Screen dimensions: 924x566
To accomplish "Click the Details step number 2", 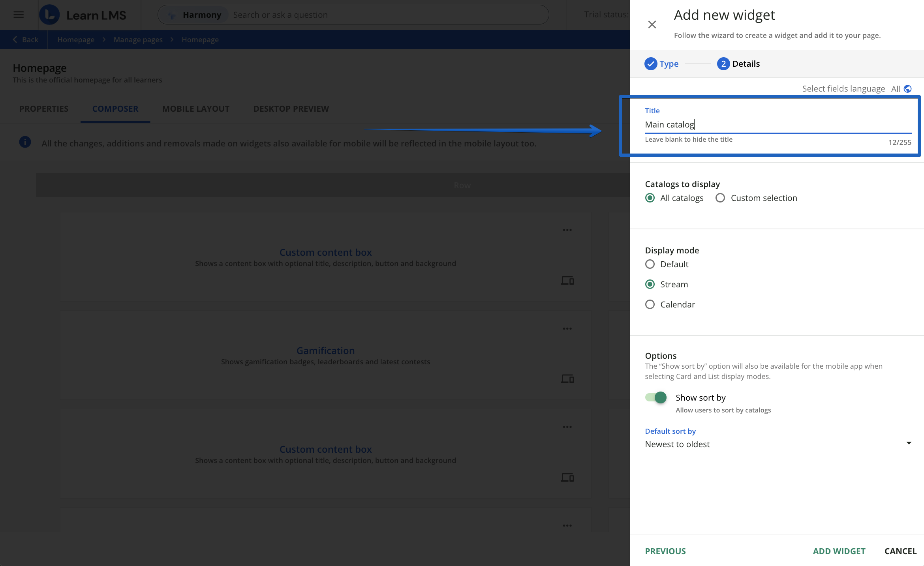I will 723,64.
